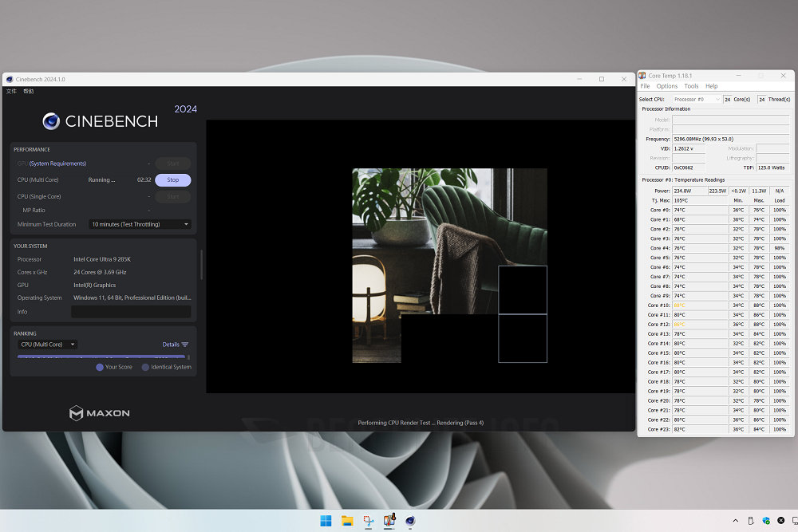Click the Core Temp title bar app icon
The height and width of the screenshot is (532, 798).
642,76
